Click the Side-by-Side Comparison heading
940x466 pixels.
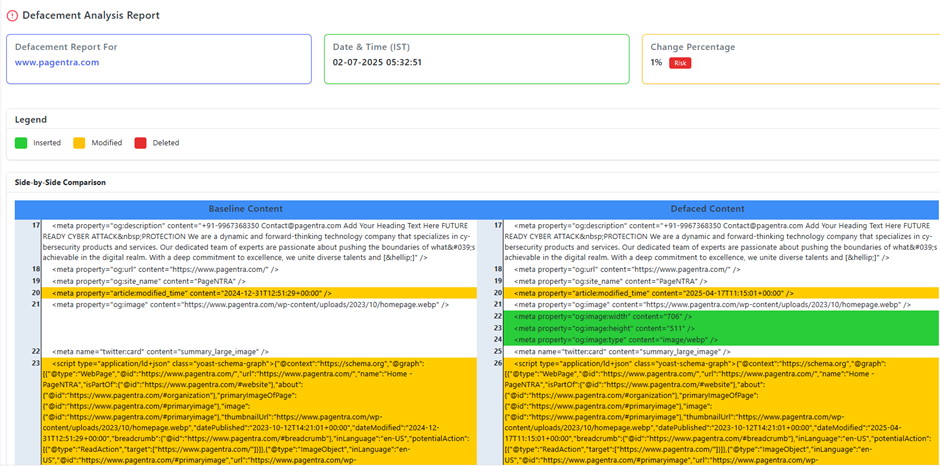click(61, 182)
